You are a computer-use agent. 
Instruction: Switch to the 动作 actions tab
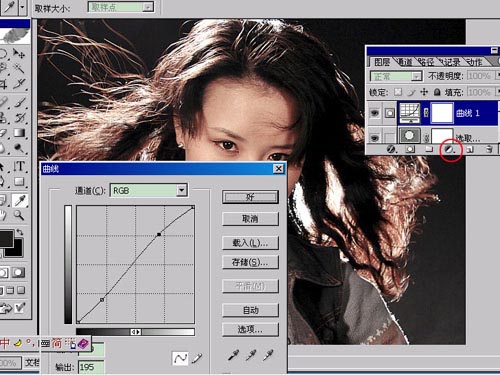[x=474, y=62]
